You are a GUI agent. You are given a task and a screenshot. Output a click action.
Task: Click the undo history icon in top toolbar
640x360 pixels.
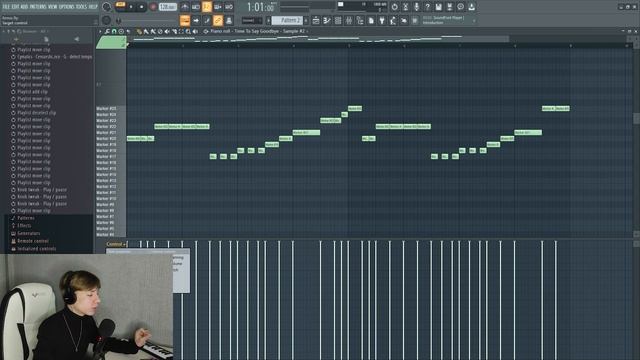(394, 7)
